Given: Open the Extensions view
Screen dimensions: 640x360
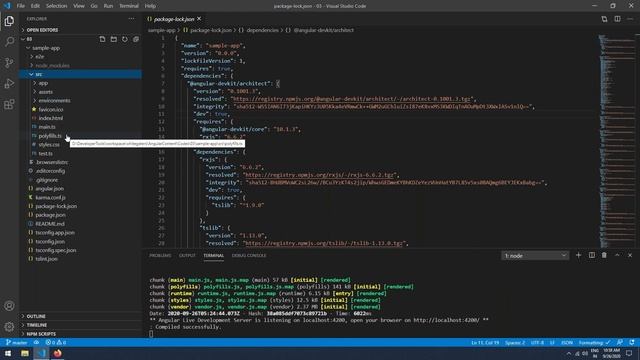Looking at the screenshot, I should [x=9, y=104].
